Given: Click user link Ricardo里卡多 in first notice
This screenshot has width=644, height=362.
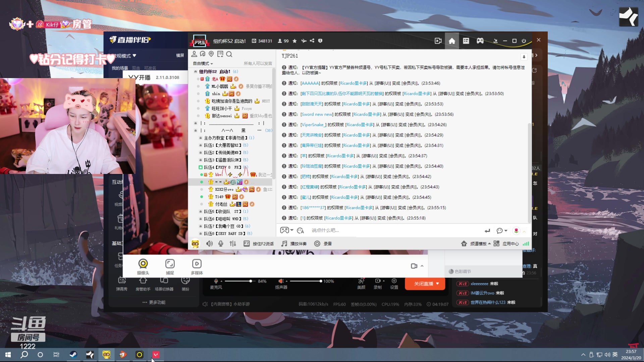Looking at the screenshot, I should point(353,83).
